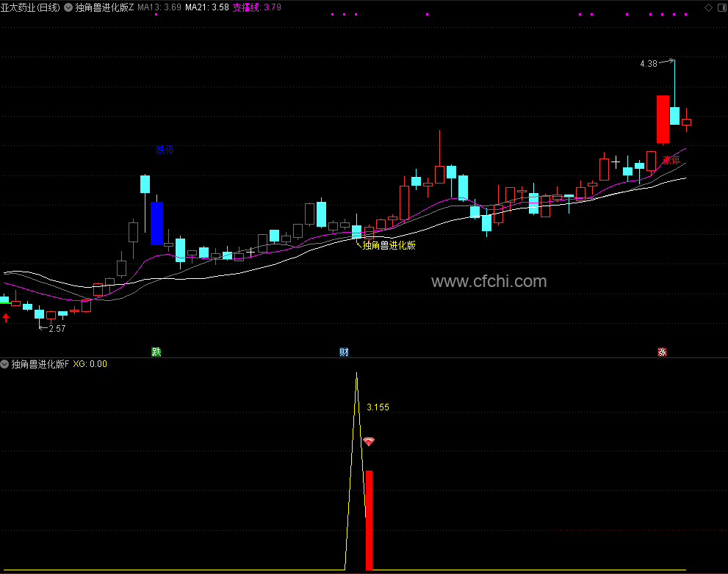
Task: Click the red up arrow on the chart
Action: point(6,317)
